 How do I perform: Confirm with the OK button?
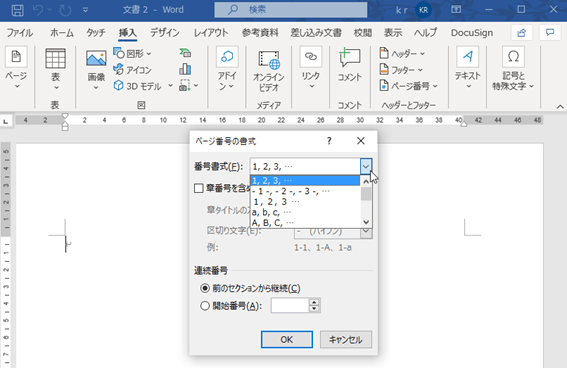tap(287, 339)
